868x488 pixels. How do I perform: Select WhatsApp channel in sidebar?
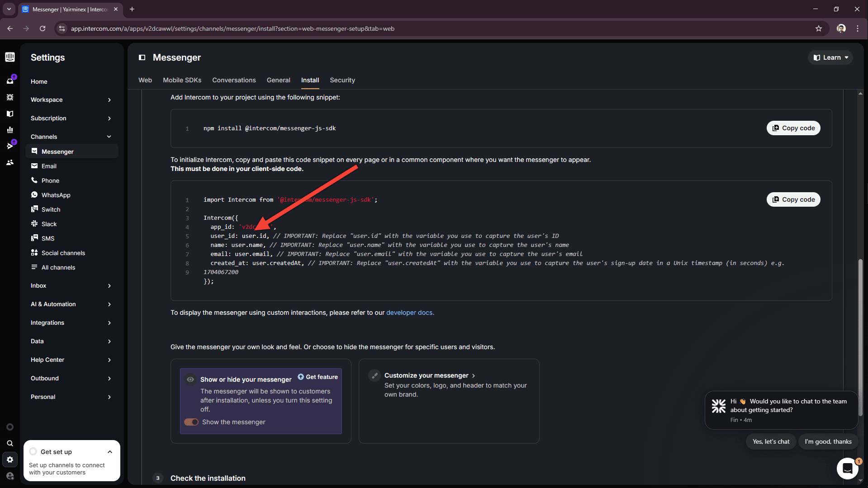[x=72, y=195]
